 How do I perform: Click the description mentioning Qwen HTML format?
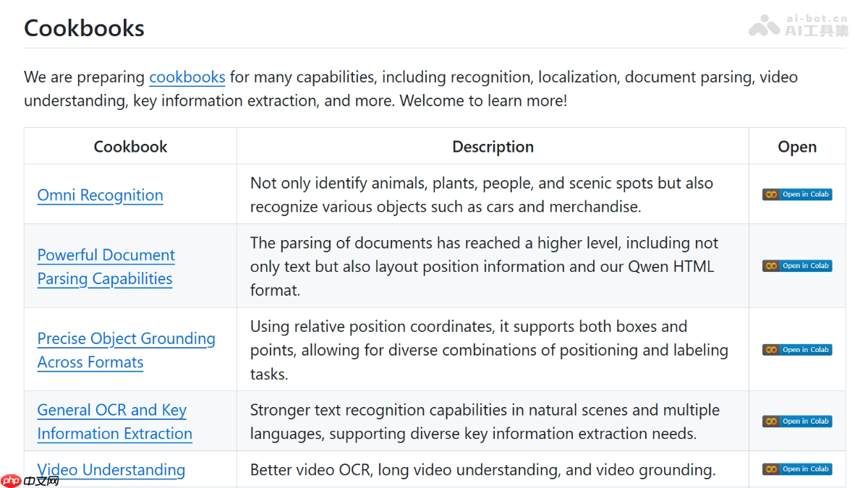click(483, 267)
